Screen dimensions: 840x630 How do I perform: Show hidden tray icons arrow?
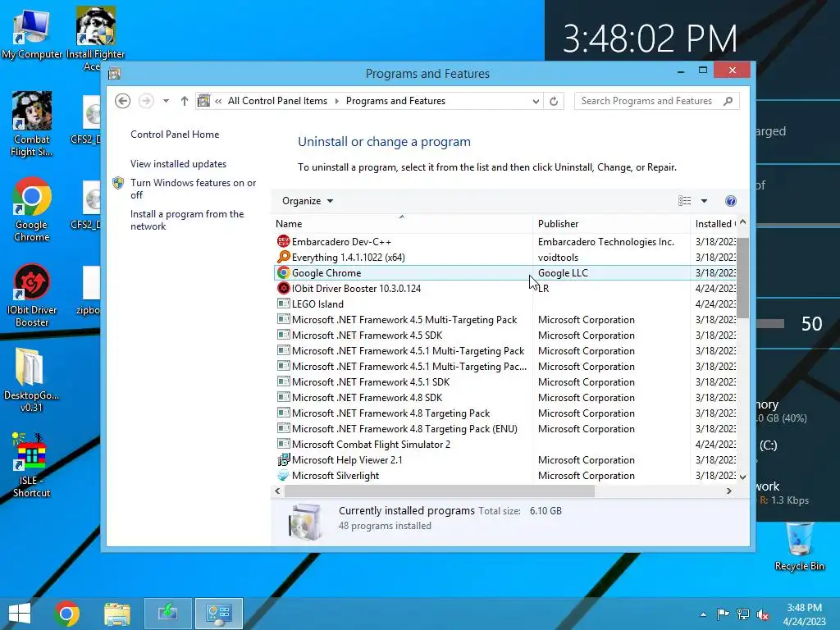(703, 614)
